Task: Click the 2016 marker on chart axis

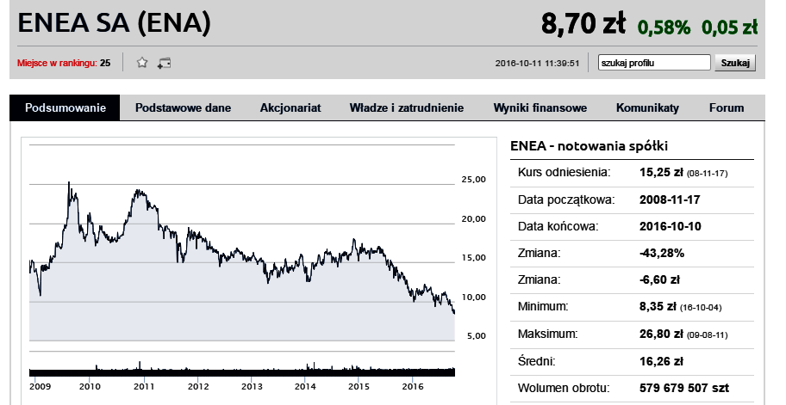Action: 413,386
